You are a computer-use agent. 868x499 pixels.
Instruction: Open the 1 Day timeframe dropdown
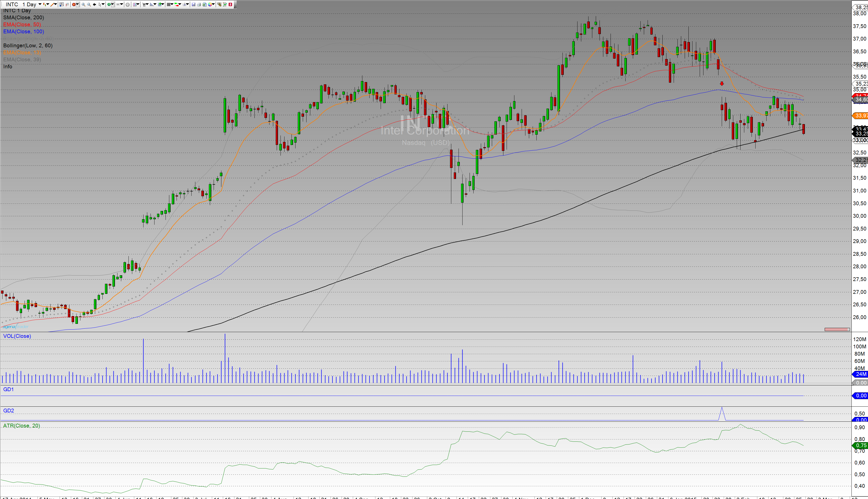click(40, 4)
